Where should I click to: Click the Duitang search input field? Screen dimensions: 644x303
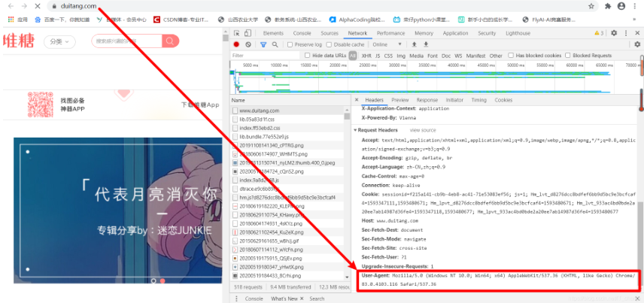[x=127, y=41]
